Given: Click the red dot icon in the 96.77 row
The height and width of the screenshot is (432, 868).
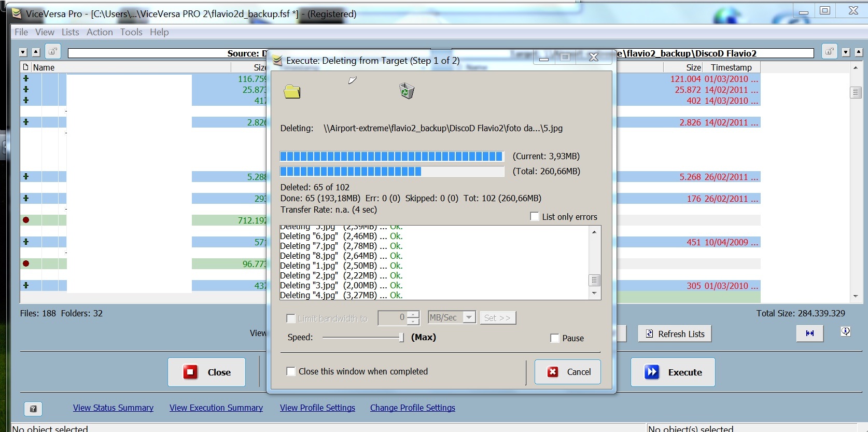Looking at the screenshot, I should click(x=26, y=264).
